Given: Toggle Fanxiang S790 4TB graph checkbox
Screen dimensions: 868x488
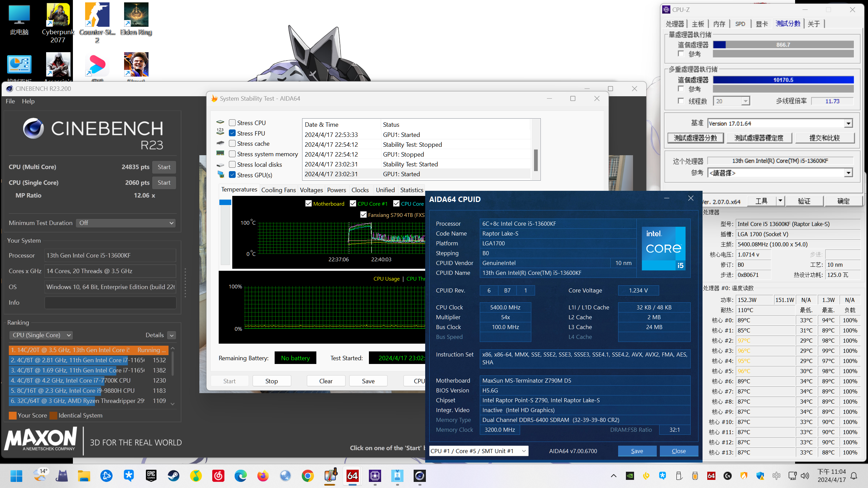Looking at the screenshot, I should click(363, 215).
